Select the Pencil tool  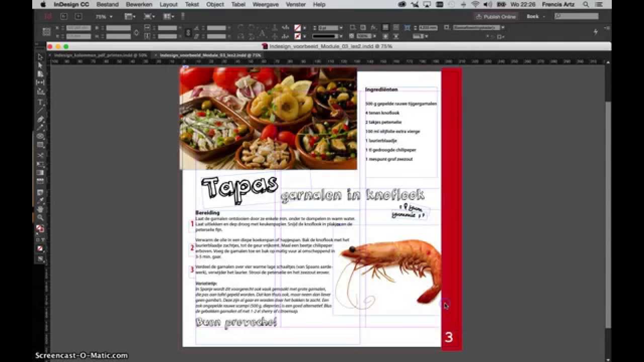[40, 128]
